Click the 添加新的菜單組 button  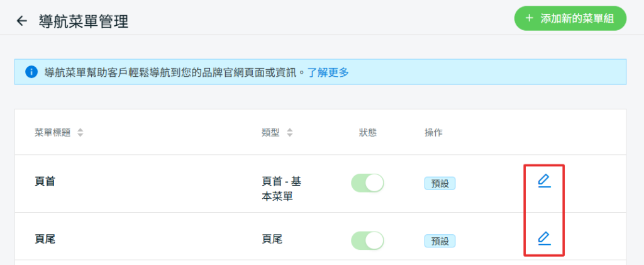pyautogui.click(x=570, y=18)
